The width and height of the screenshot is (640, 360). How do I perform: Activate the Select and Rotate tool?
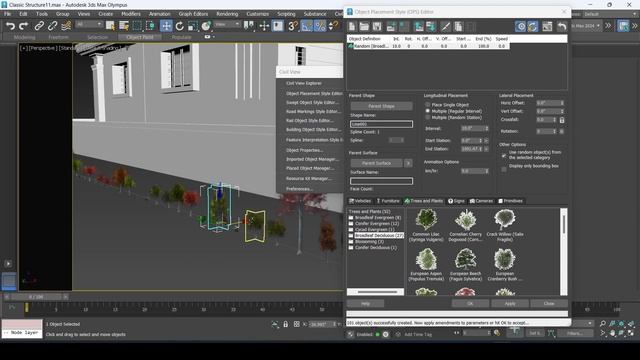pyautogui.click(x=179, y=26)
